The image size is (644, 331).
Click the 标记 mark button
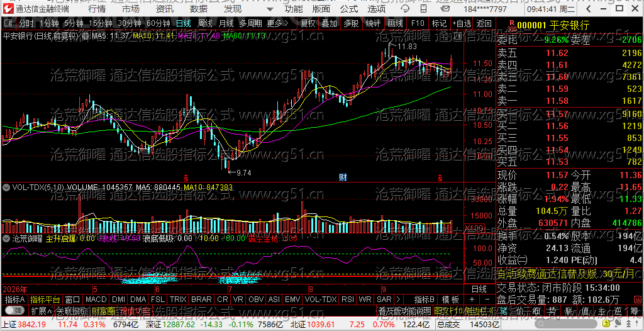[x=439, y=23]
